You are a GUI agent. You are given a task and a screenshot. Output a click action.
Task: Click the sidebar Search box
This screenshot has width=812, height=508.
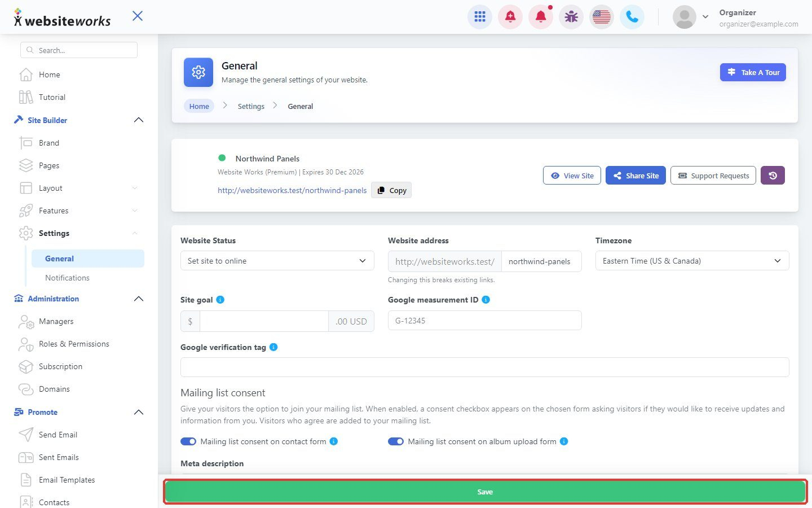click(x=79, y=50)
